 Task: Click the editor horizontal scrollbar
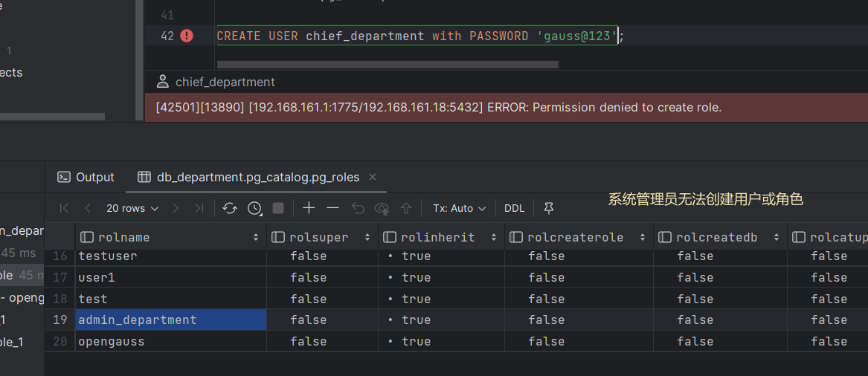pos(387,65)
